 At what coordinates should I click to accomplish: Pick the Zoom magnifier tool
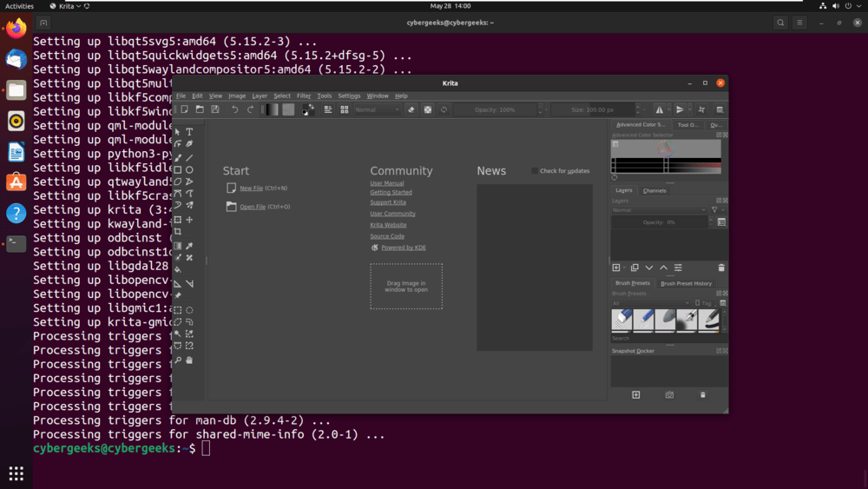click(x=178, y=360)
